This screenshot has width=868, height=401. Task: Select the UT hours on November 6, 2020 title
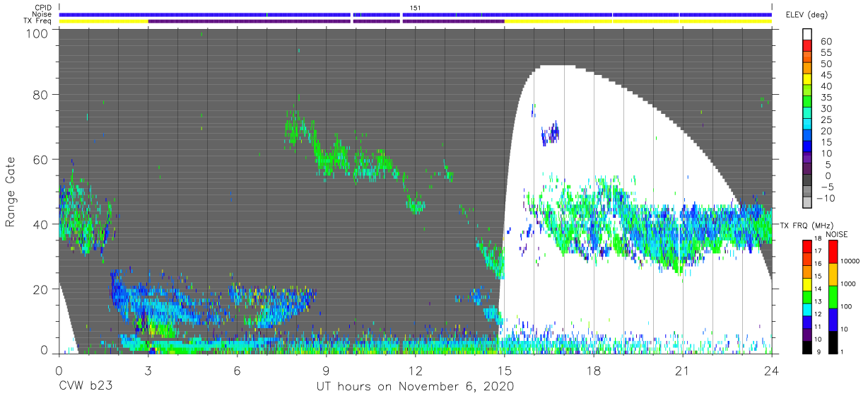[415, 387]
